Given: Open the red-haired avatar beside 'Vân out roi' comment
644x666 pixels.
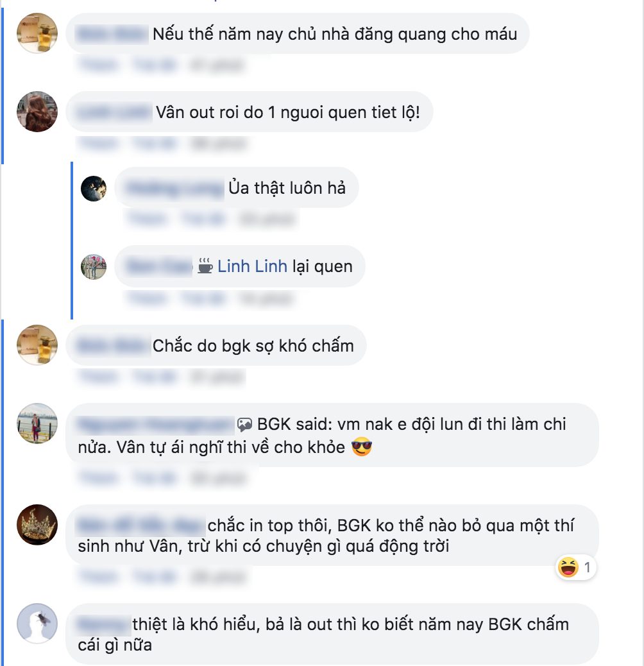Looking at the screenshot, I should click(37, 112).
